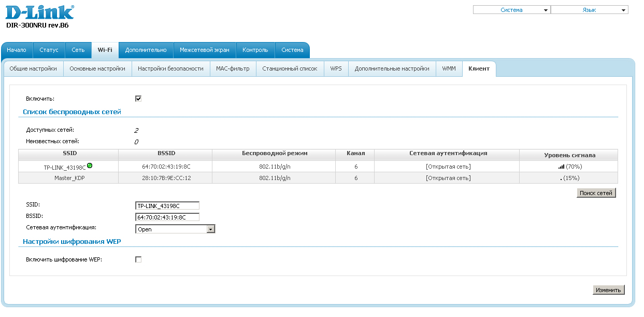Open the Сетевая аутентификация Open dropdown
The height and width of the screenshot is (317, 644).
pos(175,229)
